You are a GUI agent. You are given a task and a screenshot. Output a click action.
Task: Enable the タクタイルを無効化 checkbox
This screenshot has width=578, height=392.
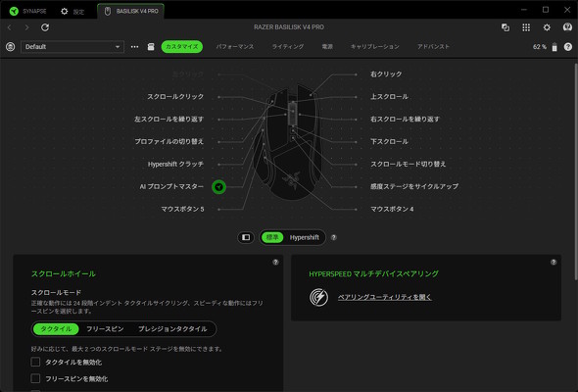click(35, 362)
